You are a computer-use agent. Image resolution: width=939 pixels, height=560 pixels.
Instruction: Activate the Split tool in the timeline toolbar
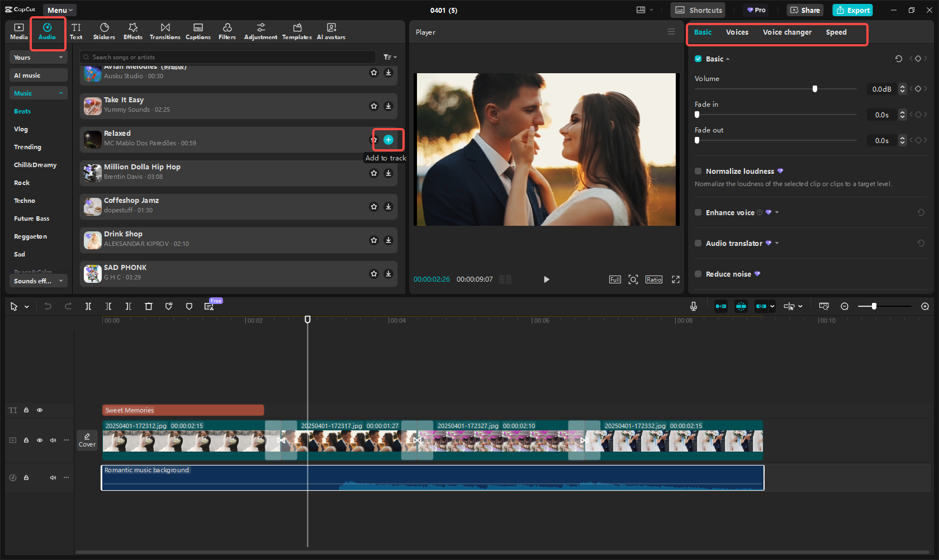pos(88,306)
